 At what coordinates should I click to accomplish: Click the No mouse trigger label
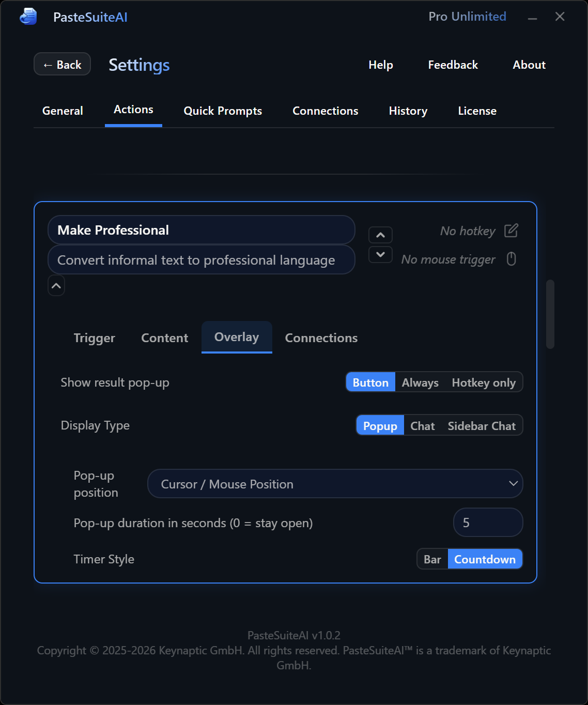448,259
